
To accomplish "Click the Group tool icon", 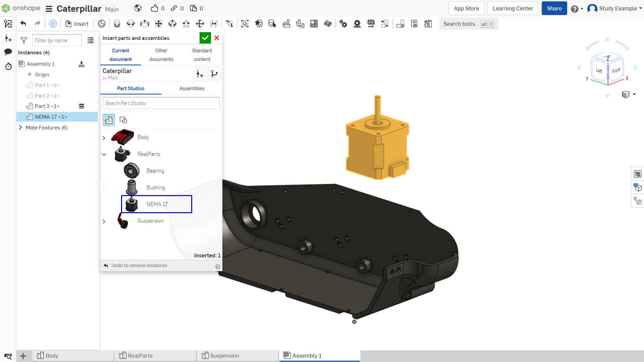I will point(245,23).
